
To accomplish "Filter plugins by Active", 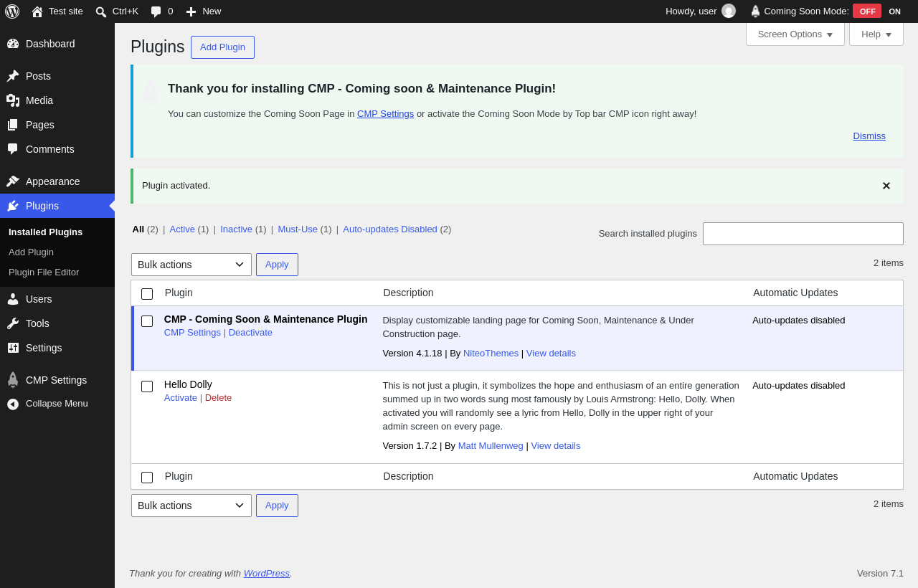I will (x=182, y=229).
